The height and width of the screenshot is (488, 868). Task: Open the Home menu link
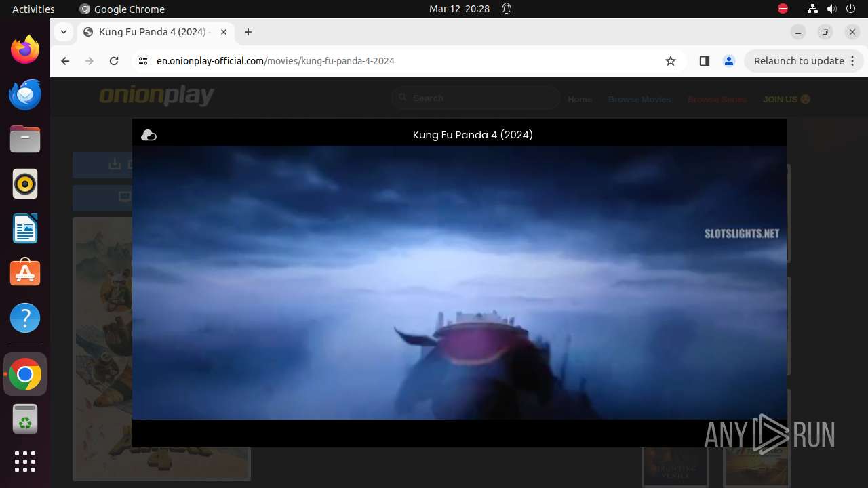pyautogui.click(x=580, y=99)
